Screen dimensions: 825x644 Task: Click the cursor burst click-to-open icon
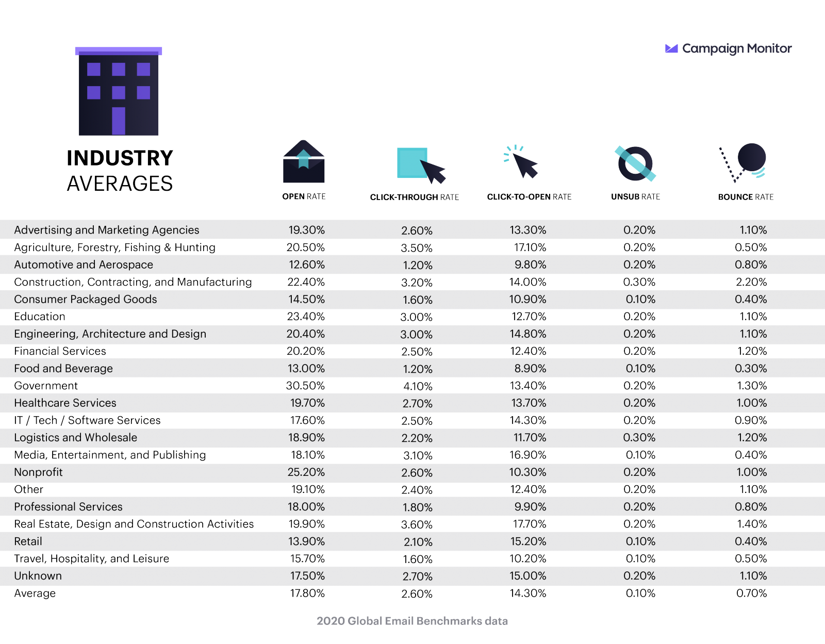521,161
